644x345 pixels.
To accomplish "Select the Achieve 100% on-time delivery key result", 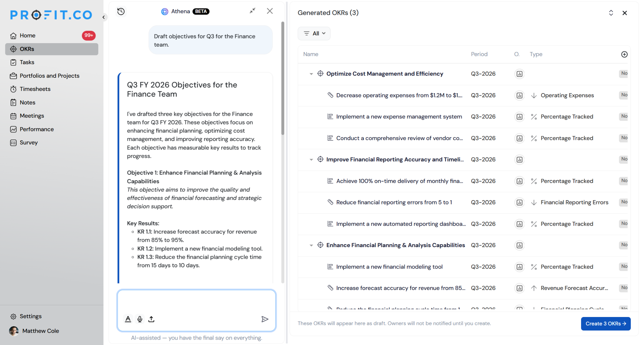I will 400,181.
